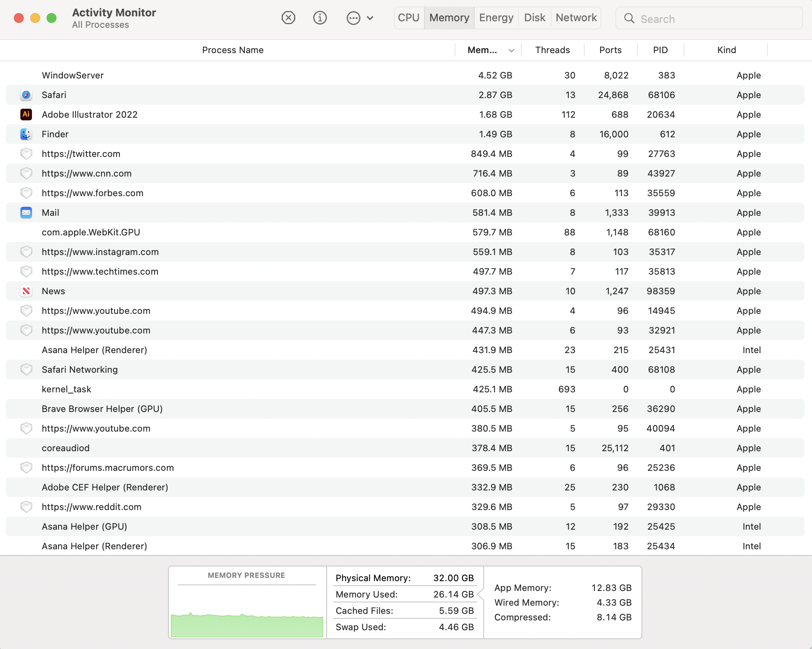812x649 pixels.
Task: Click shield icon beside https://www.techtimes.com
Action: (26, 271)
